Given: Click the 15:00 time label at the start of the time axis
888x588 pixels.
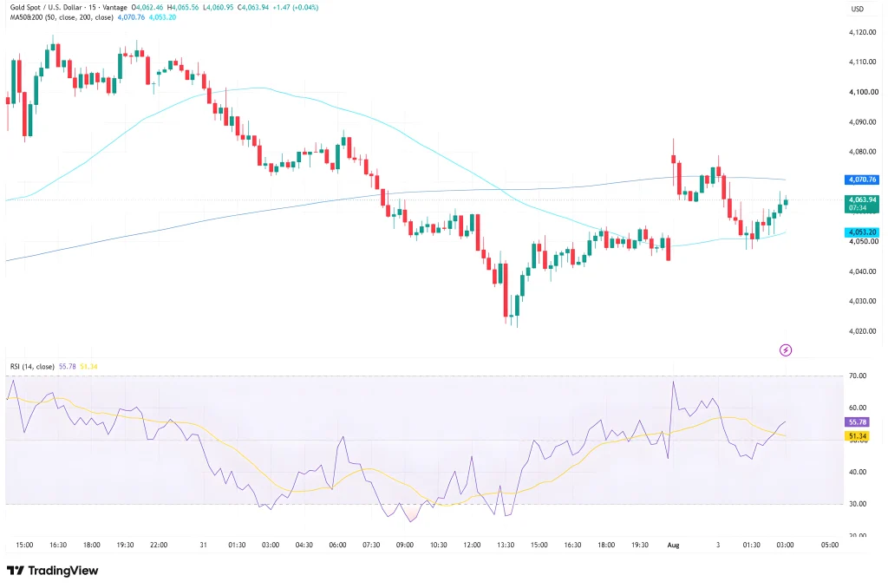Looking at the screenshot, I should (x=24, y=545).
